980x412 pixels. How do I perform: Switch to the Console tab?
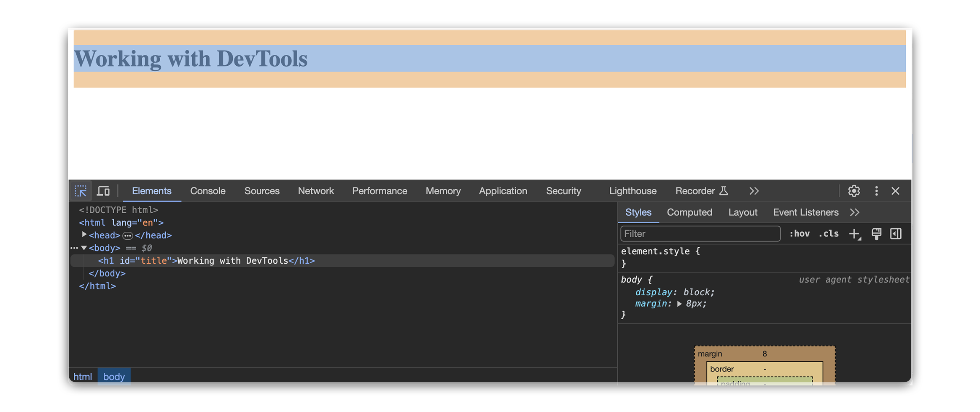coord(207,191)
